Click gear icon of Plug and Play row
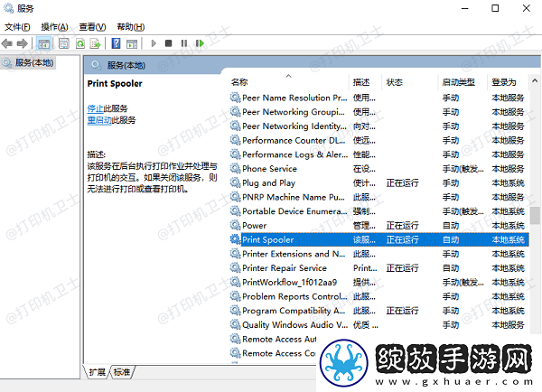The width and height of the screenshot is (542, 392). click(x=236, y=182)
